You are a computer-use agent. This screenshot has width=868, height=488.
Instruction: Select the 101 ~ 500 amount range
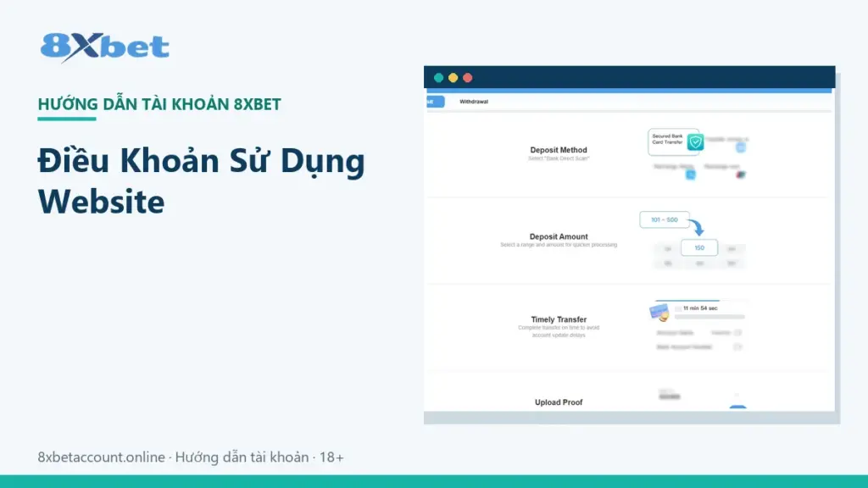[x=665, y=219]
